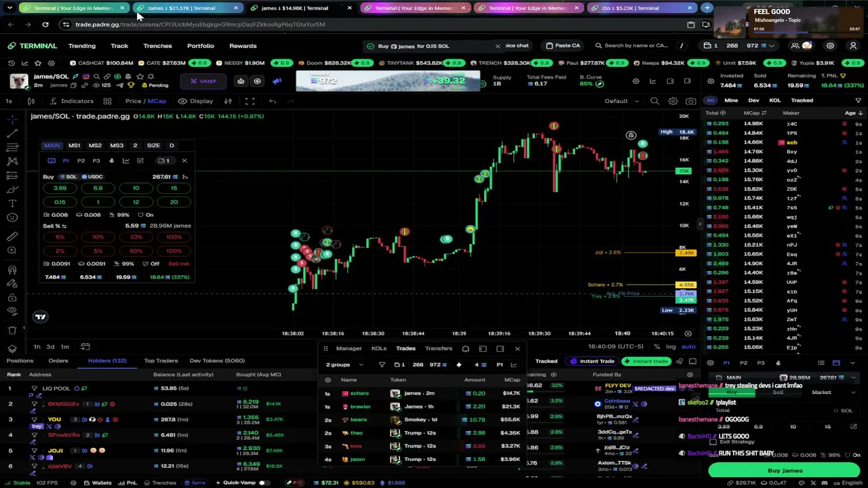Open the megaphone announcement icon

click(x=277, y=81)
